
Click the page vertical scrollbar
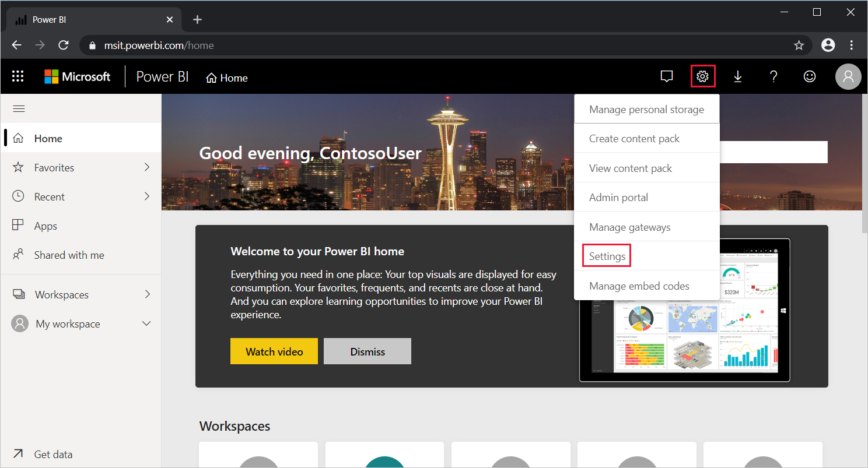coord(864,163)
